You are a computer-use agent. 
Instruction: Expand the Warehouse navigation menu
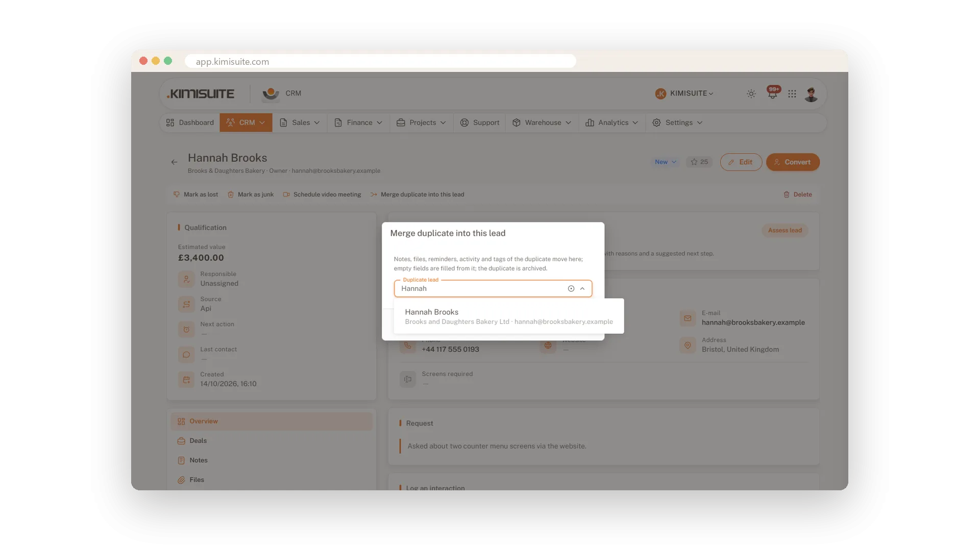coord(542,122)
